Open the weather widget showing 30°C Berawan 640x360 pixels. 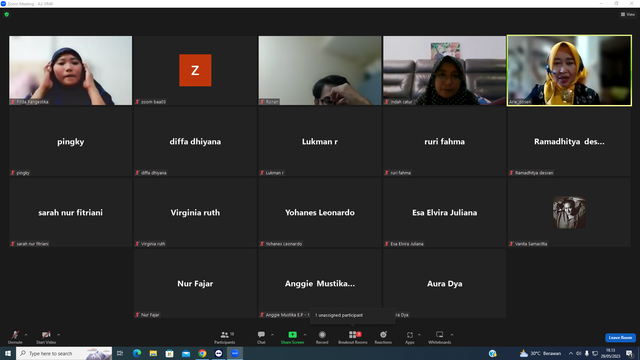coord(540,353)
